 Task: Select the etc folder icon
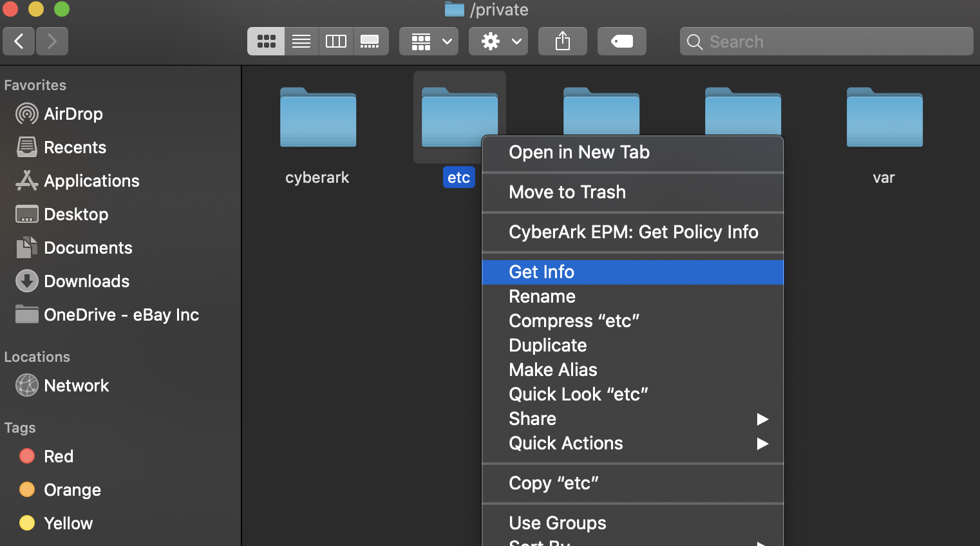pos(459,117)
